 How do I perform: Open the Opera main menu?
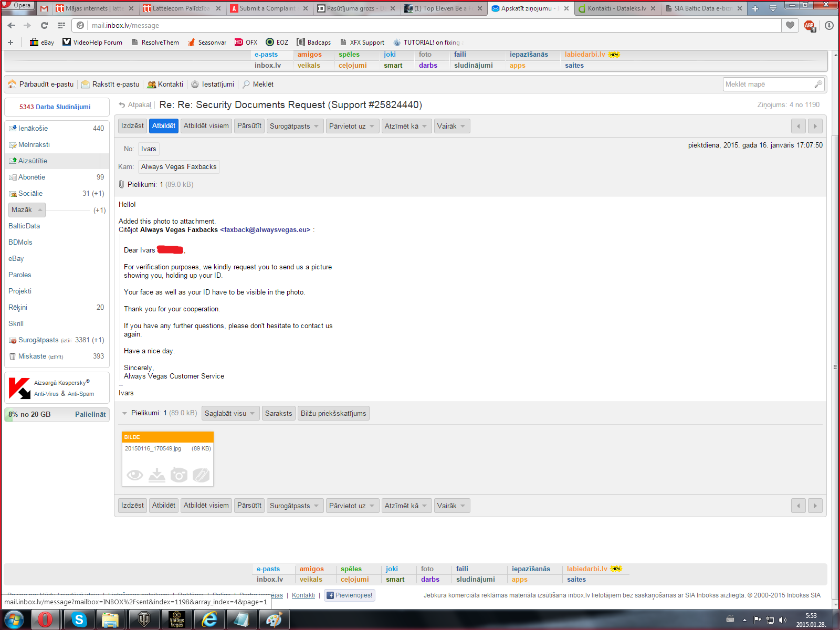[x=18, y=5]
